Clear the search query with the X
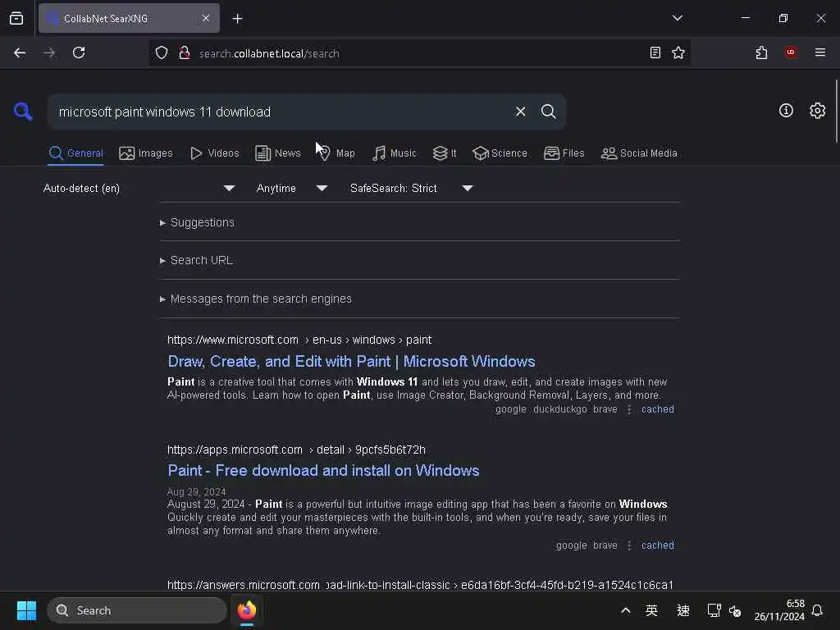 [x=520, y=112]
